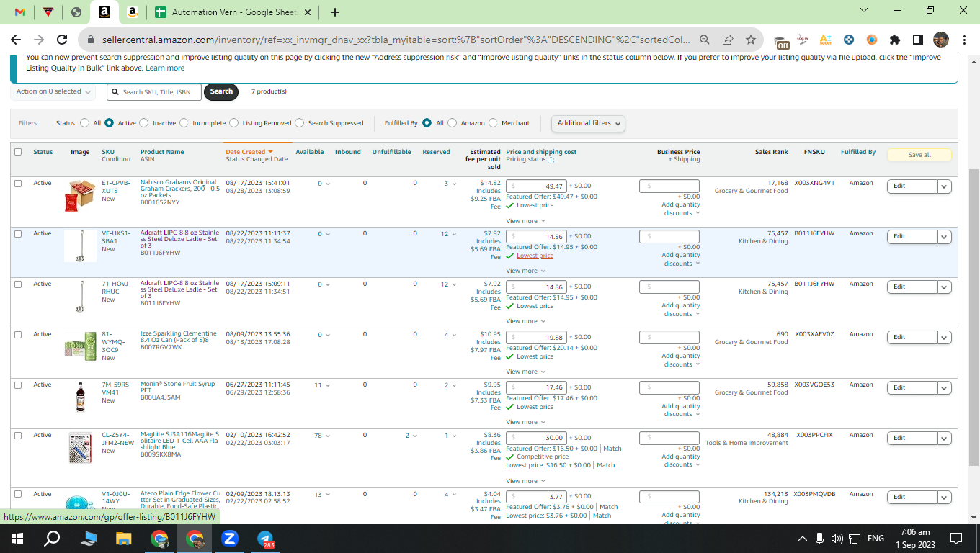Expand Reserved 3 dropdown for Nabisco row
The width and height of the screenshot is (980, 553).
click(x=450, y=184)
